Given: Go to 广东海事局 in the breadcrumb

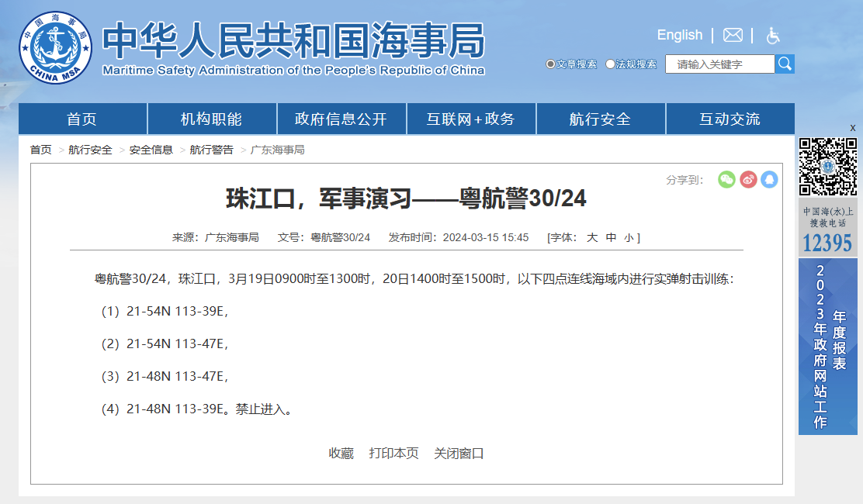Looking at the screenshot, I should [x=277, y=150].
